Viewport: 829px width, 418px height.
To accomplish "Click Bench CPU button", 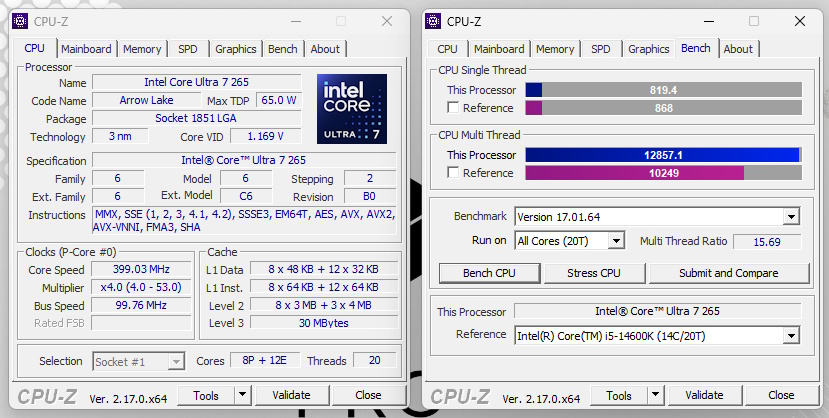I will tap(490, 273).
